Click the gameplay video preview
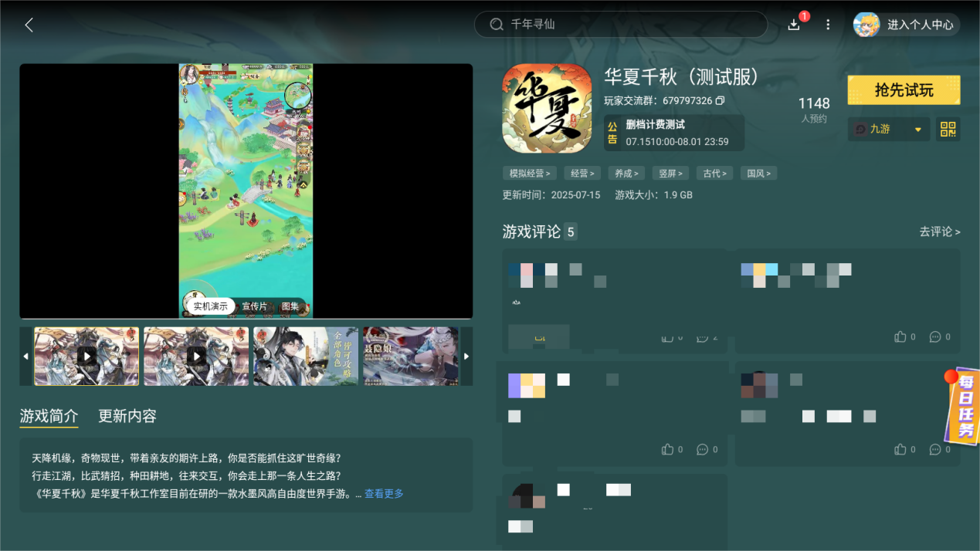The height and width of the screenshot is (551, 980). click(x=246, y=191)
